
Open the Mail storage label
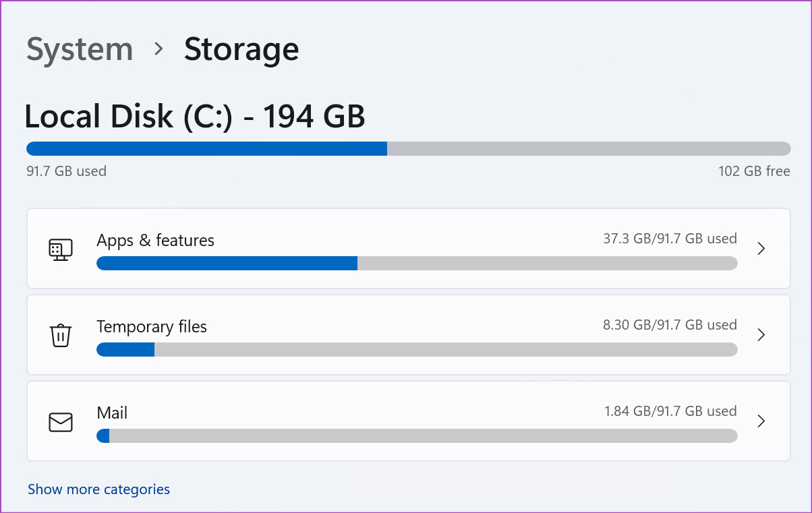[x=112, y=413]
